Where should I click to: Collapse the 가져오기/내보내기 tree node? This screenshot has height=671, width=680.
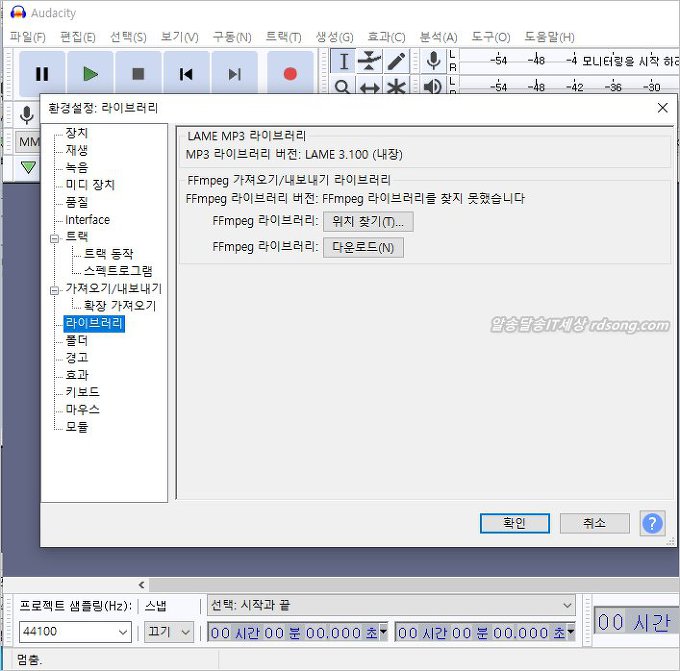pyautogui.click(x=55, y=289)
